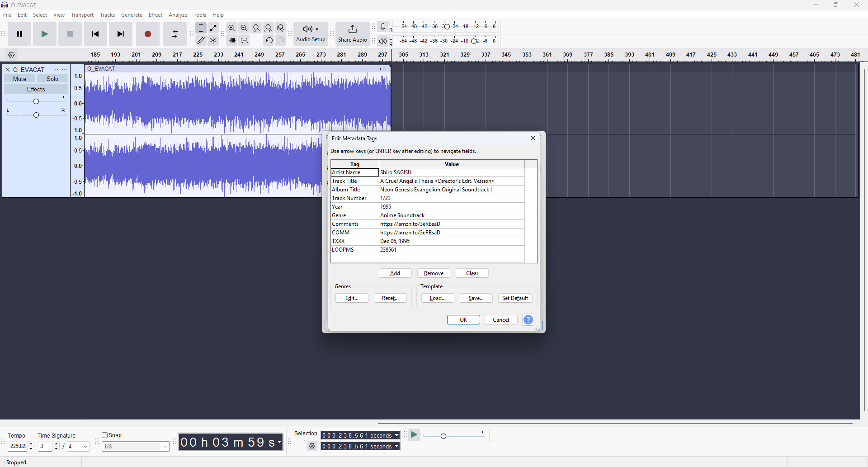Skip to end of the track

point(121,34)
